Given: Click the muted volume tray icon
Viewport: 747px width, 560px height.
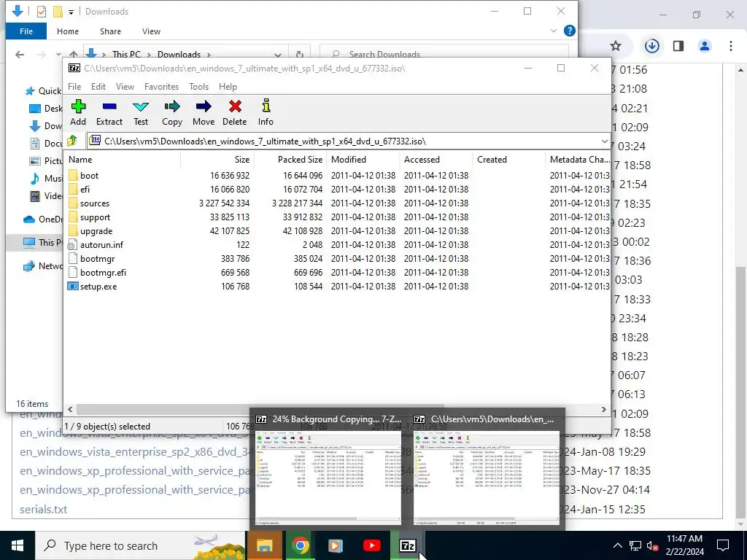Looking at the screenshot, I should tap(653, 545).
